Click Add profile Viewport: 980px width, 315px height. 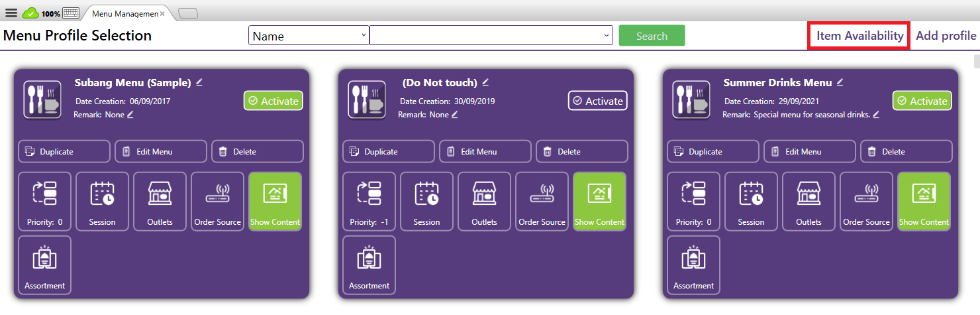click(x=946, y=36)
